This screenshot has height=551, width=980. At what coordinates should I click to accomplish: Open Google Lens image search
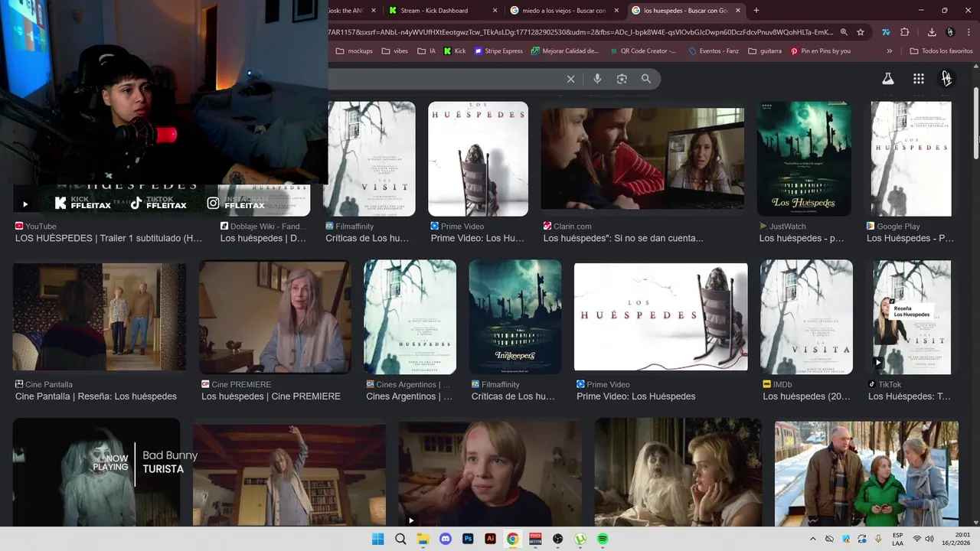click(x=622, y=79)
